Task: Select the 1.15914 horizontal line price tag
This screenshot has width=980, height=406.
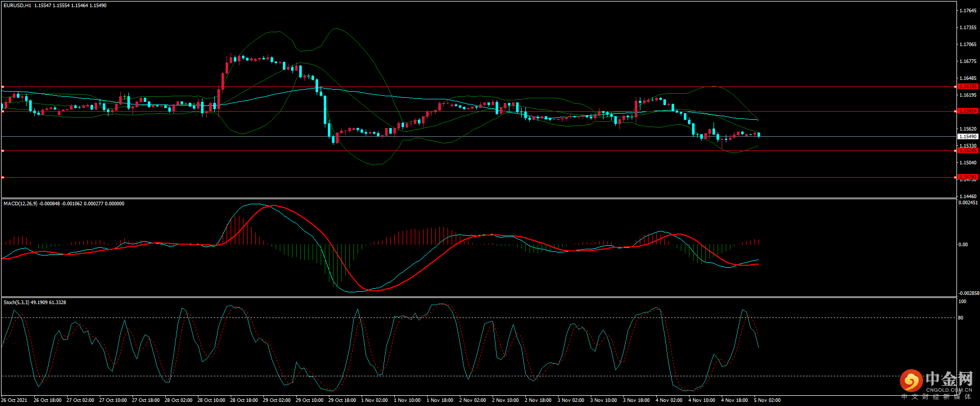Action: pos(967,111)
